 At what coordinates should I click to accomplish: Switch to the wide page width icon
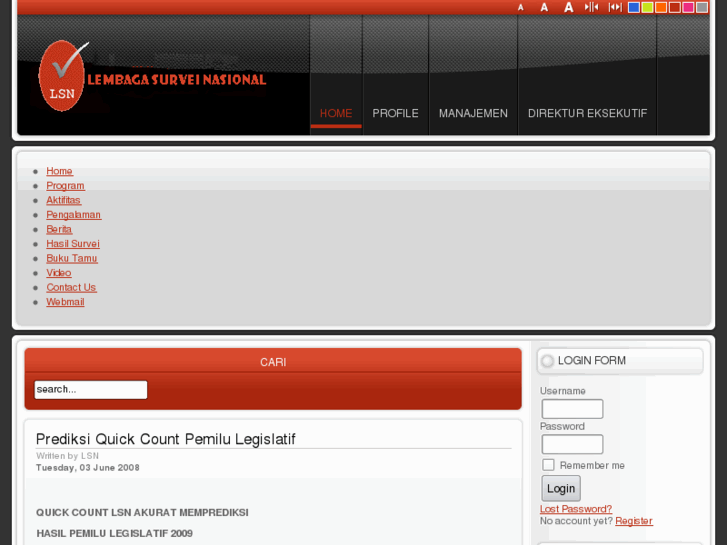point(615,7)
